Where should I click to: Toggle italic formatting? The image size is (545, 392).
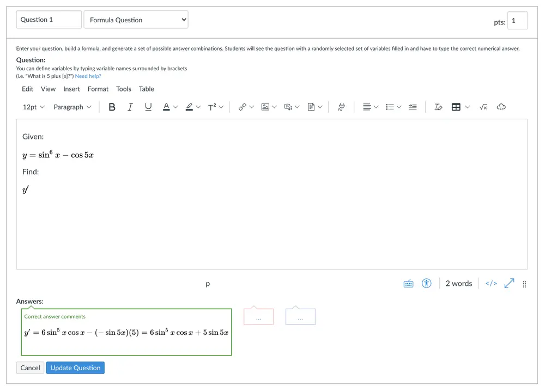coord(130,107)
